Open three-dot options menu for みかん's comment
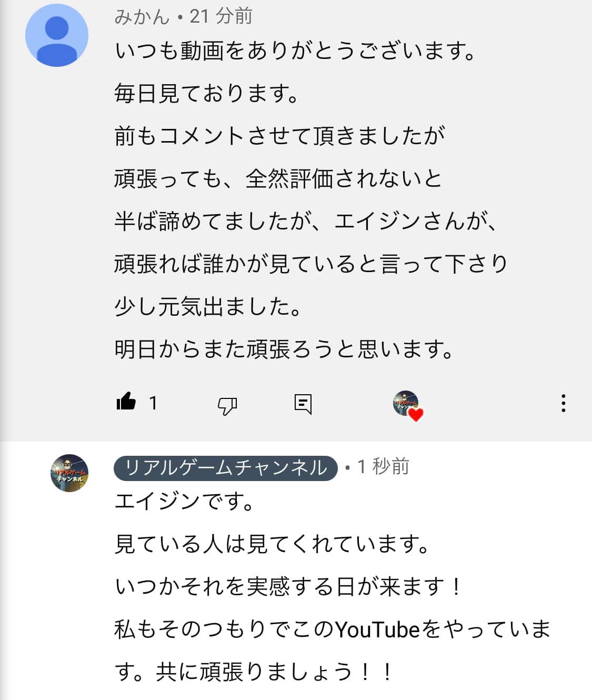592x700 pixels. tap(563, 403)
